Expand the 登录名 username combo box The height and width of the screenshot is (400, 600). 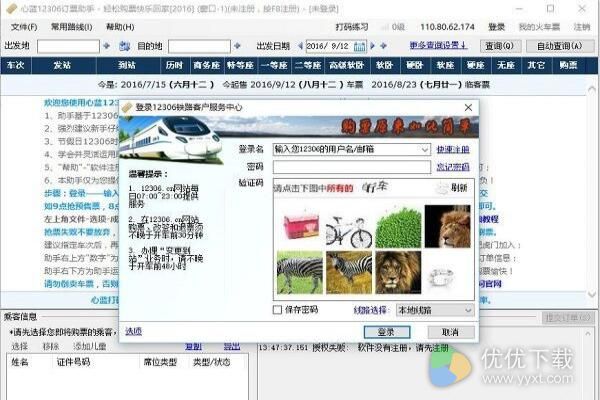[425, 150]
